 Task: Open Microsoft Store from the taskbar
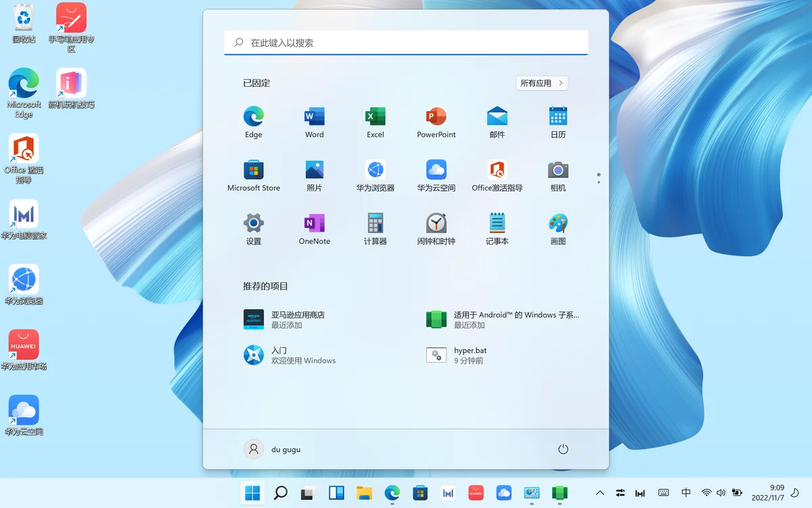coord(420,493)
